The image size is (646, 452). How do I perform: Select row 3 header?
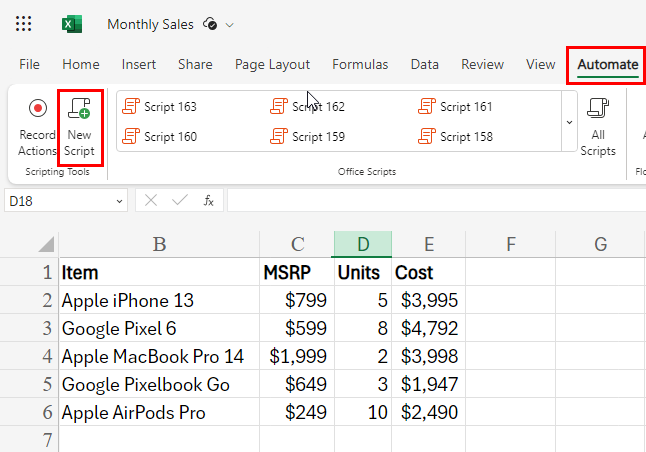(x=29, y=328)
